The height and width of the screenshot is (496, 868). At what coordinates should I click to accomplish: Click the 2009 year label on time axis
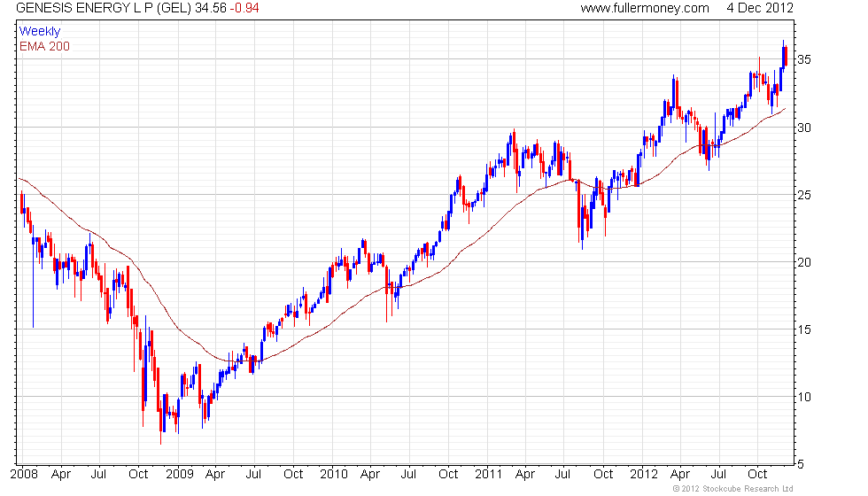[179, 474]
